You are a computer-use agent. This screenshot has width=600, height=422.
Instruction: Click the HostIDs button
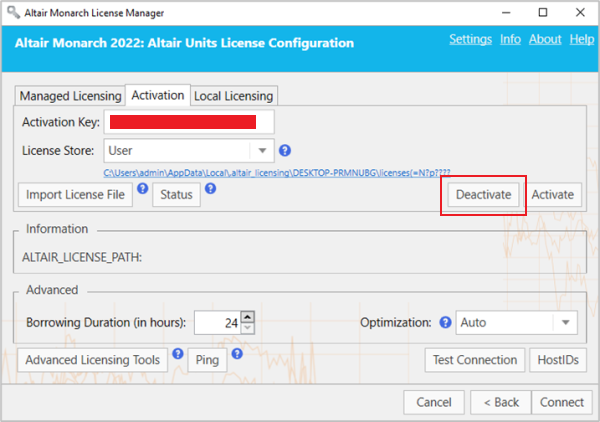(559, 360)
